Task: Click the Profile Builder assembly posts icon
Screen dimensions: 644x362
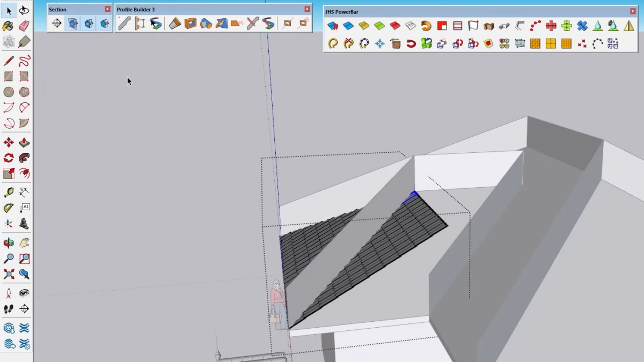Action: [140, 23]
